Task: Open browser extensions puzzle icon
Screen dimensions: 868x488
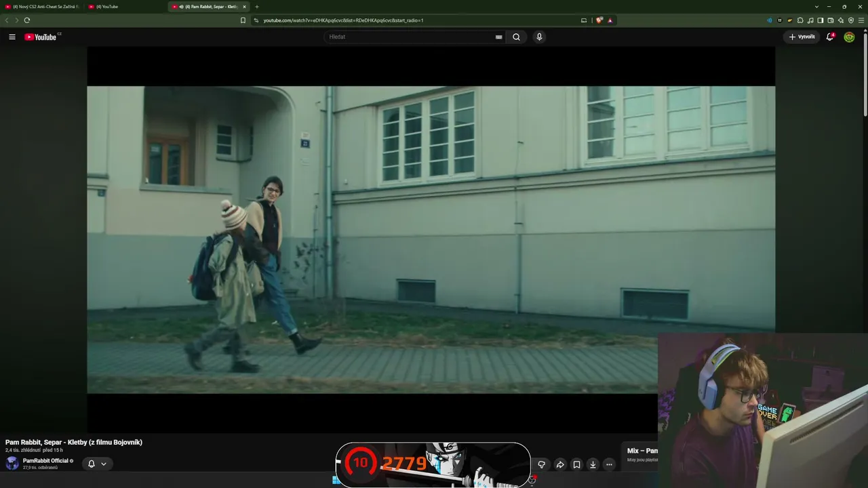Action: coord(800,20)
